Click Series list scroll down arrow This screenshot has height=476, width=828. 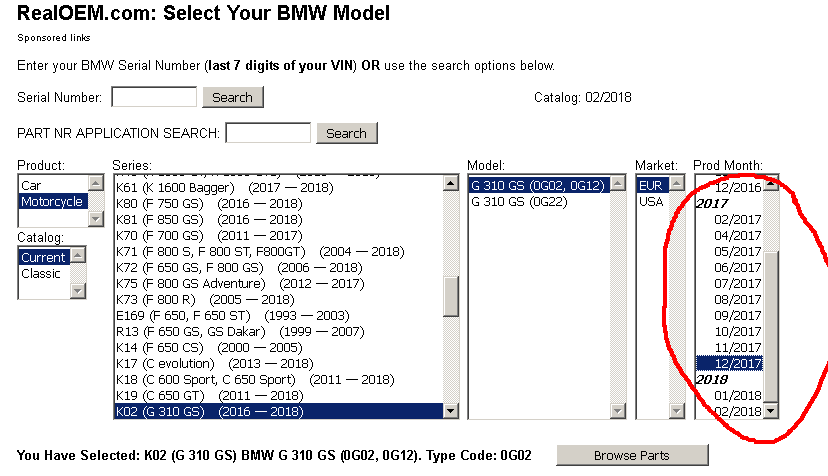pos(450,410)
